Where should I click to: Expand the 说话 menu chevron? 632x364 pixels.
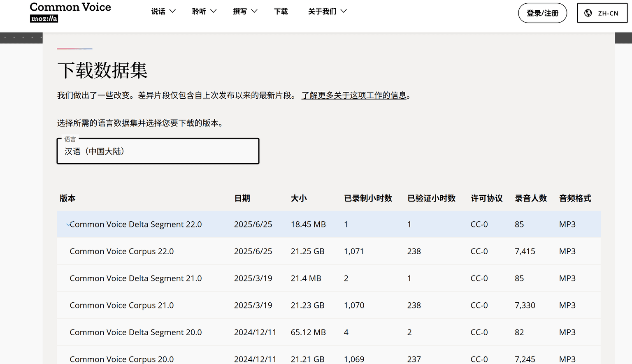click(173, 11)
